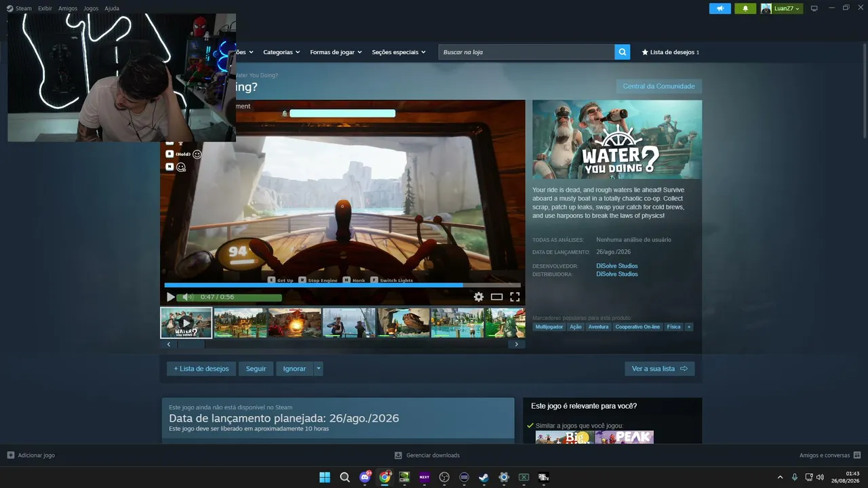This screenshot has height=488, width=868.
Task: Open Friends and chat icon
Action: (x=857, y=455)
